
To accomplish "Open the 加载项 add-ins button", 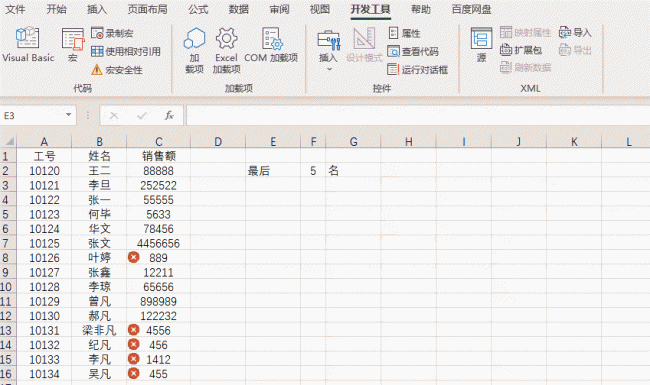I will pyautogui.click(x=194, y=51).
